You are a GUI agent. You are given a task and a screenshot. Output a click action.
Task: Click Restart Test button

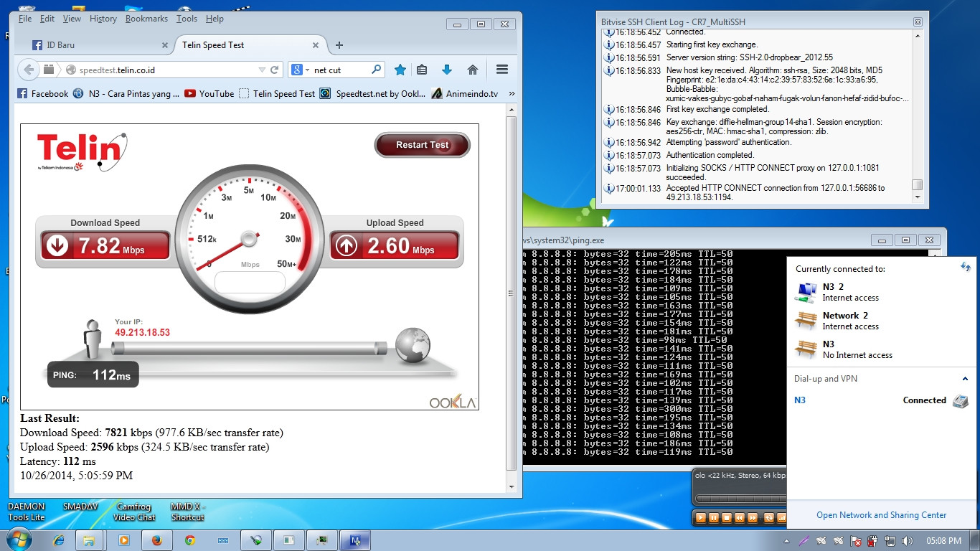[x=422, y=145]
